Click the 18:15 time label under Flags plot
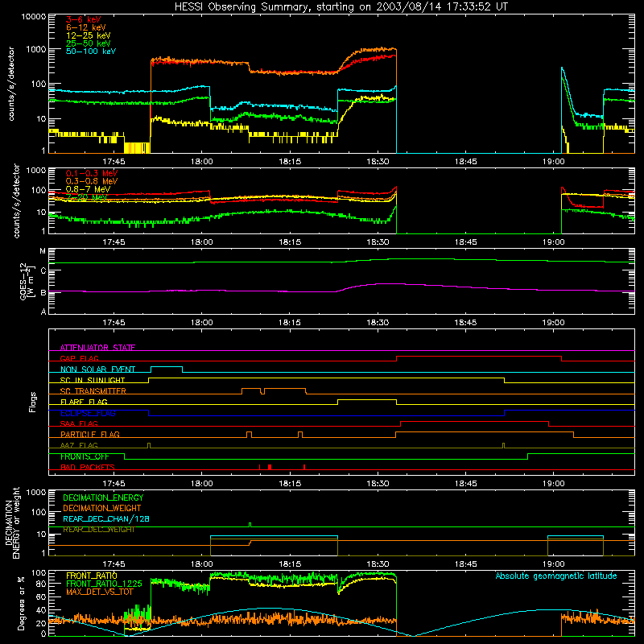This screenshot has height=644, width=644. pos(290,484)
